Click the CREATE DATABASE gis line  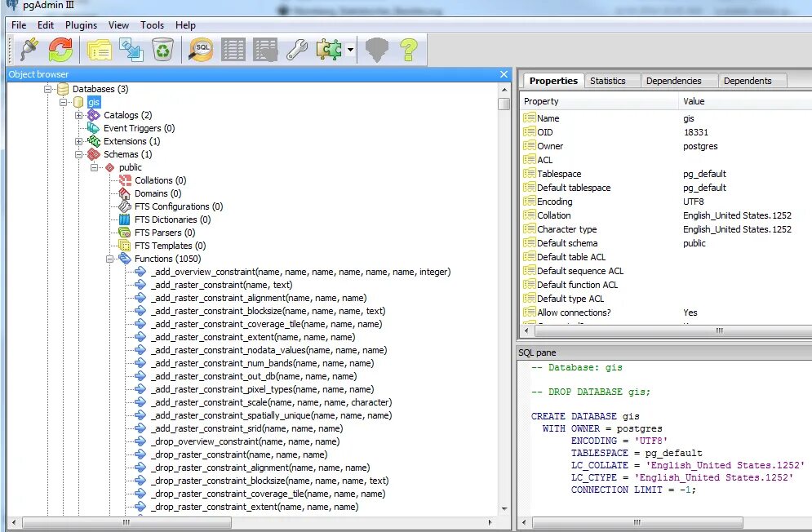pos(585,416)
